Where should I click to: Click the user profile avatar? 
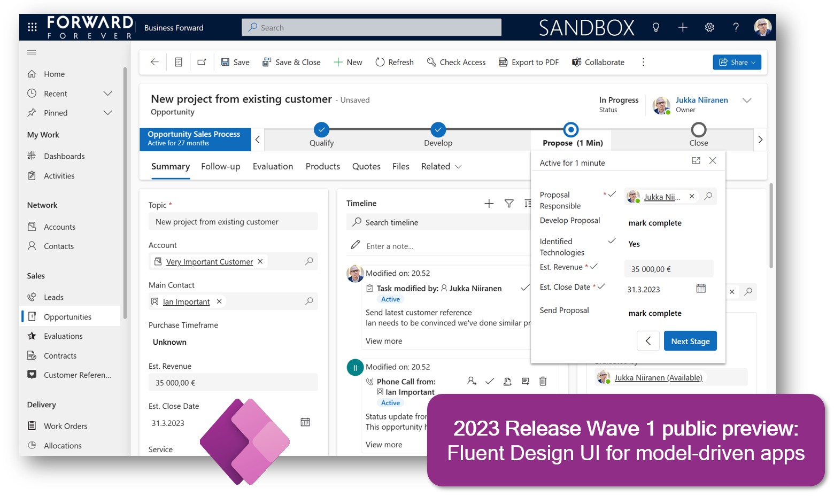pos(763,27)
